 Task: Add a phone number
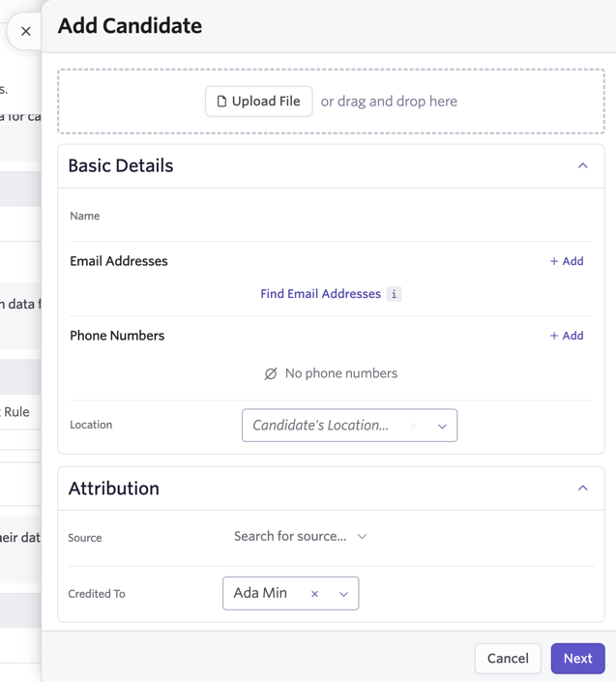point(567,336)
